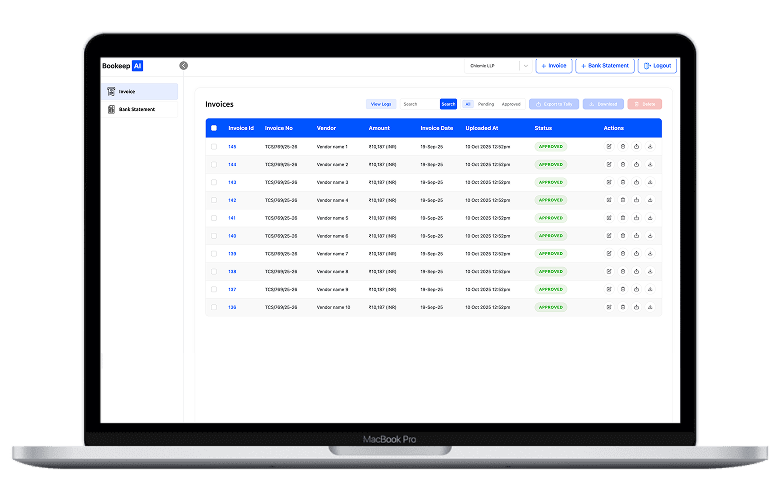Open the company selector dropdown

(498, 66)
